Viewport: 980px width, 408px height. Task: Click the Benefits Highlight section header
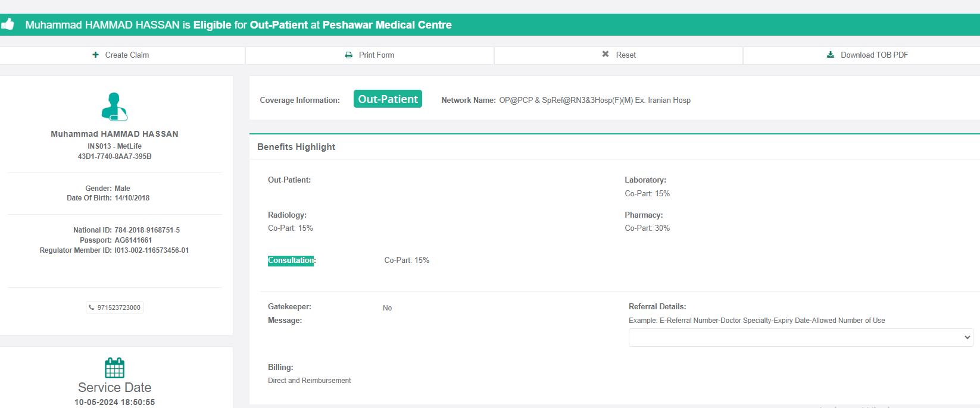click(297, 147)
